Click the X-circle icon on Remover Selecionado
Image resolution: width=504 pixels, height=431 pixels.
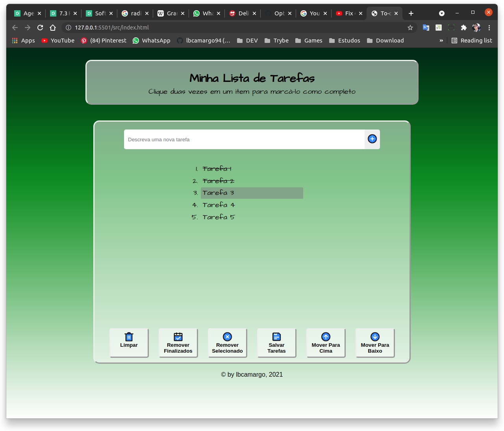(x=227, y=337)
